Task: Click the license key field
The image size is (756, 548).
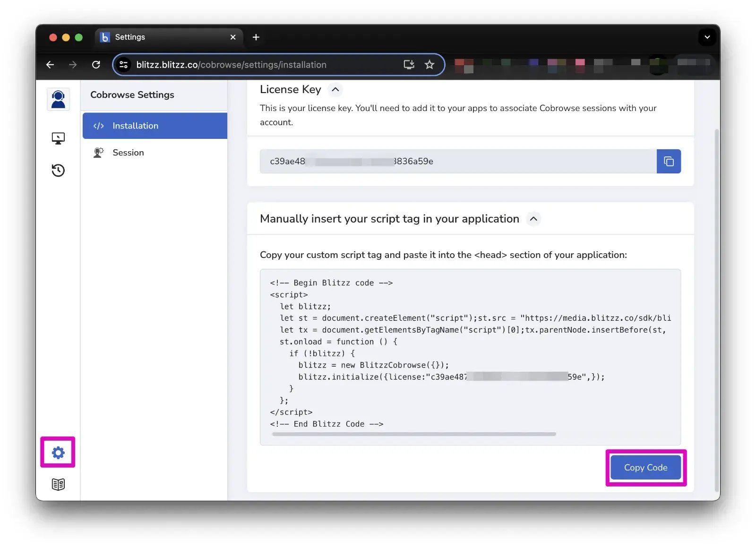Action: click(458, 161)
